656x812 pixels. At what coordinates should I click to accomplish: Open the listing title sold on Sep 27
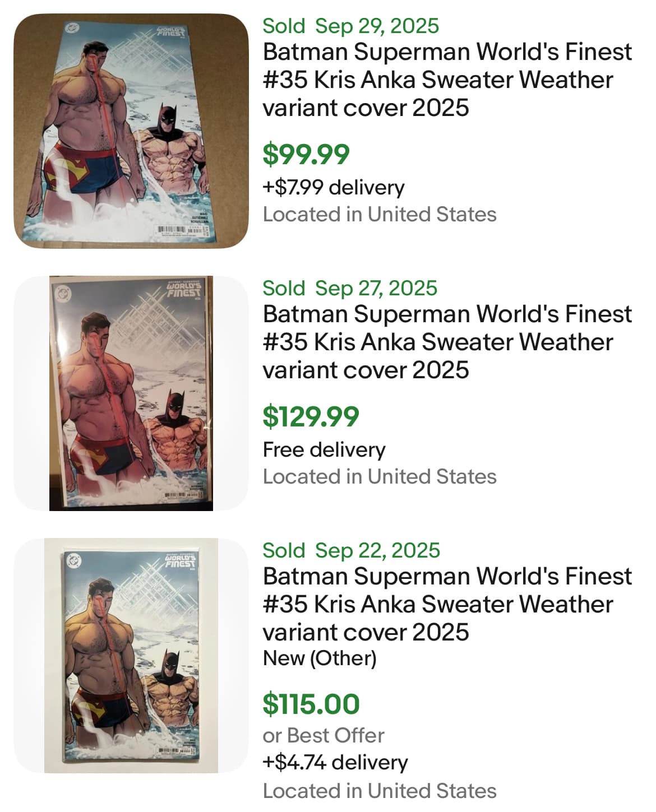(x=447, y=342)
